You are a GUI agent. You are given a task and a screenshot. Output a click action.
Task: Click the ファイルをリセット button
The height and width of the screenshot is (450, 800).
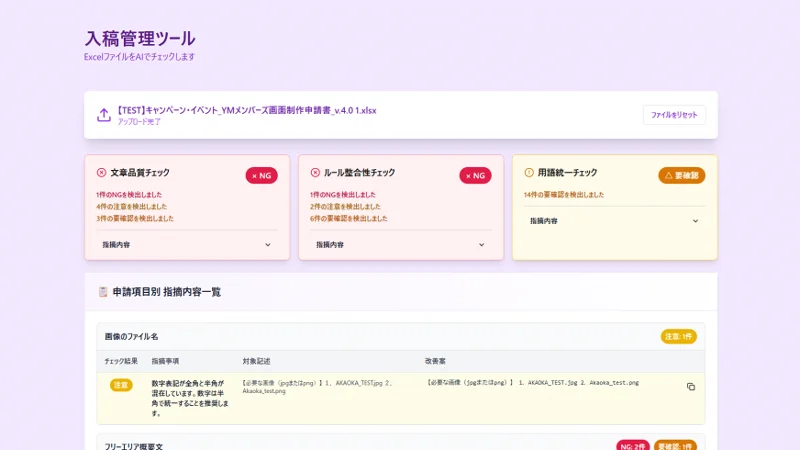[x=674, y=115]
